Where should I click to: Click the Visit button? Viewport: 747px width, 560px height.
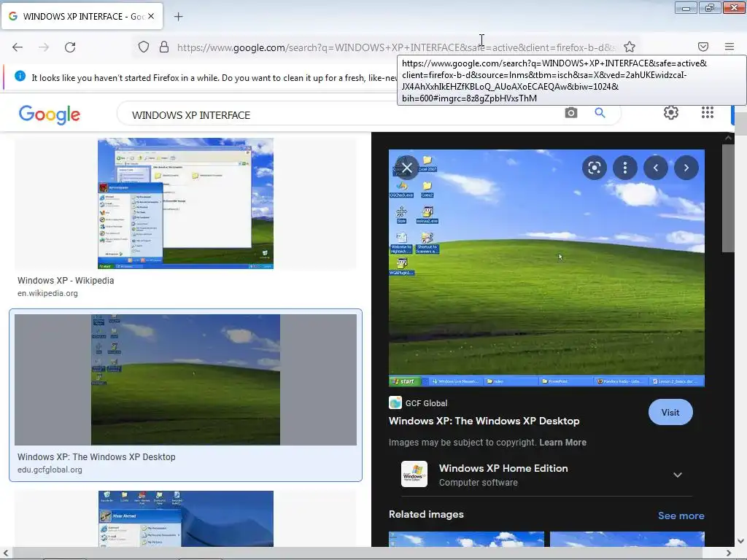point(670,413)
